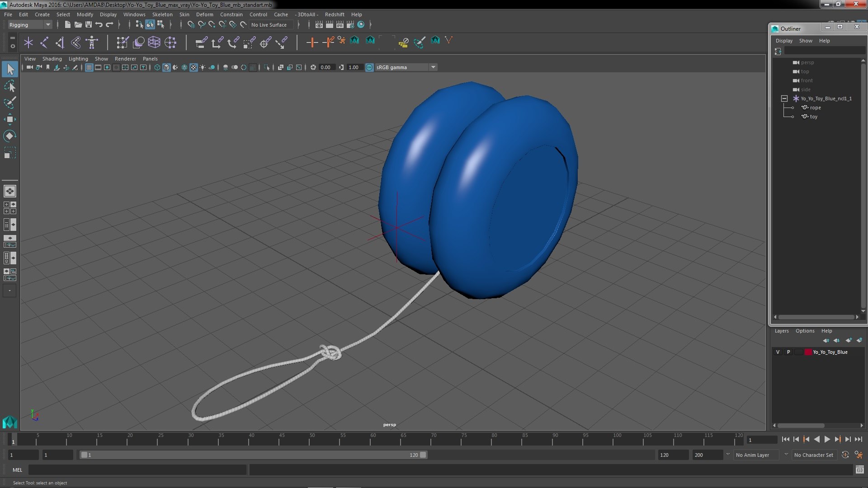Click the Undo arrow icon
The image size is (868, 488).
pyautogui.click(x=99, y=25)
